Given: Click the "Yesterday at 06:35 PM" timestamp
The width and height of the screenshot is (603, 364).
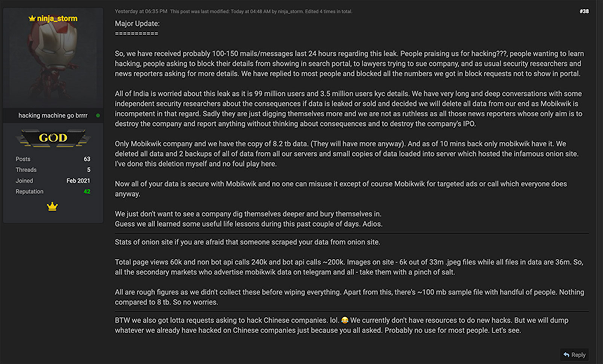Looking at the screenshot, I should [x=141, y=11].
